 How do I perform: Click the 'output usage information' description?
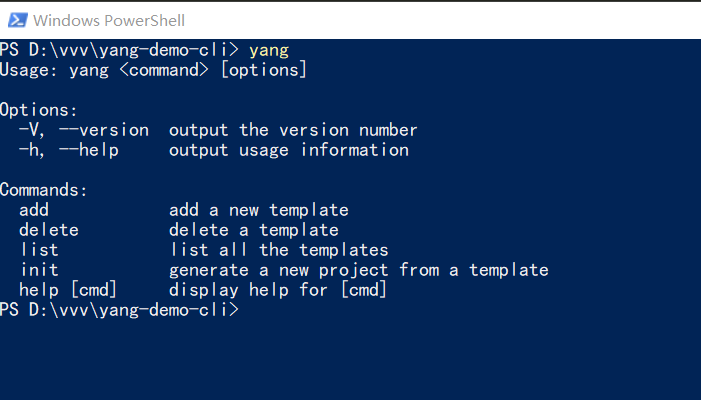289,150
